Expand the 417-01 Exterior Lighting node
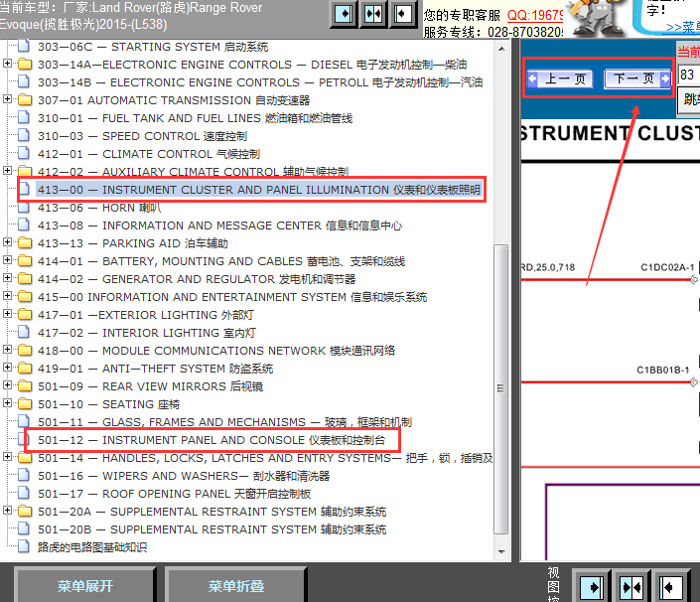 [x=7, y=314]
